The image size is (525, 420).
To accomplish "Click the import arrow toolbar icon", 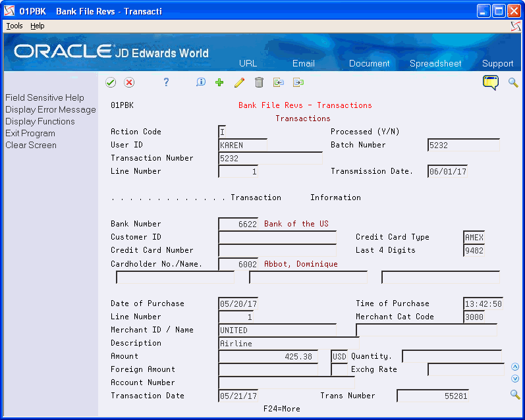I will click(279, 82).
